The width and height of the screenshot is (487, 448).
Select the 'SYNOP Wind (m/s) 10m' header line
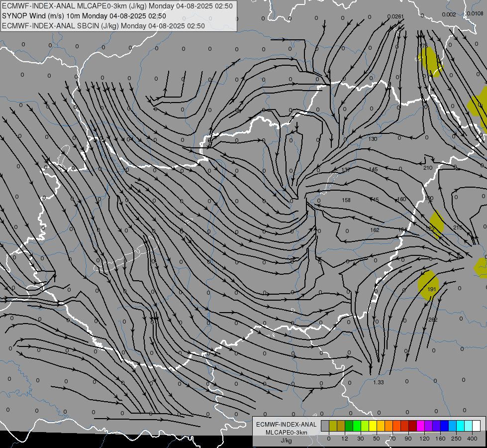point(84,16)
